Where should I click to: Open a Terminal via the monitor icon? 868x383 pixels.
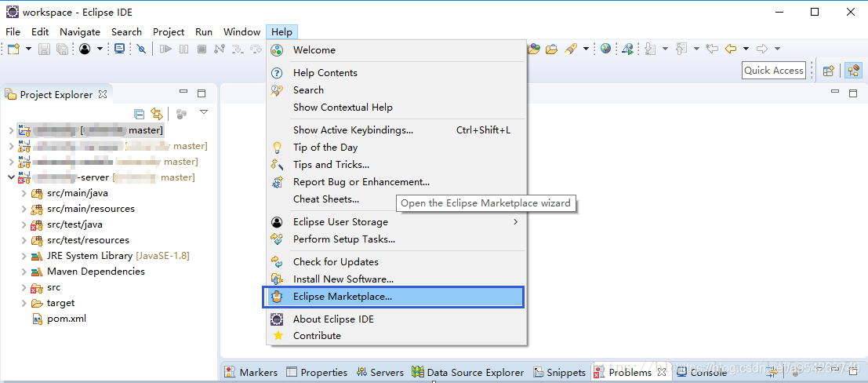coord(119,49)
